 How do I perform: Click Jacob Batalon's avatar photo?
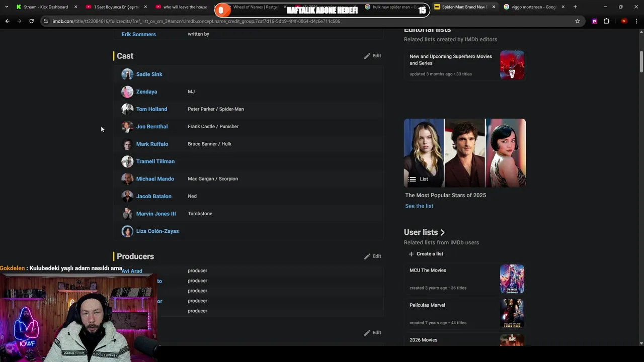point(127,196)
